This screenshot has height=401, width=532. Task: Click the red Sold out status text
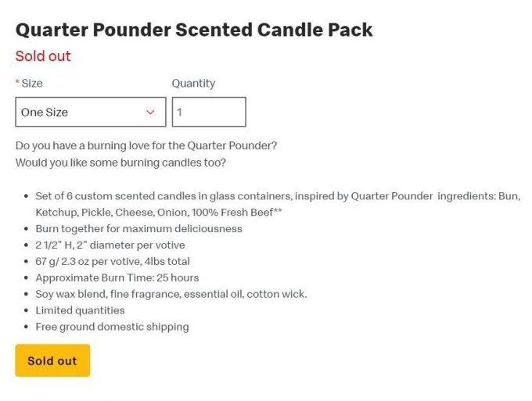click(x=43, y=56)
